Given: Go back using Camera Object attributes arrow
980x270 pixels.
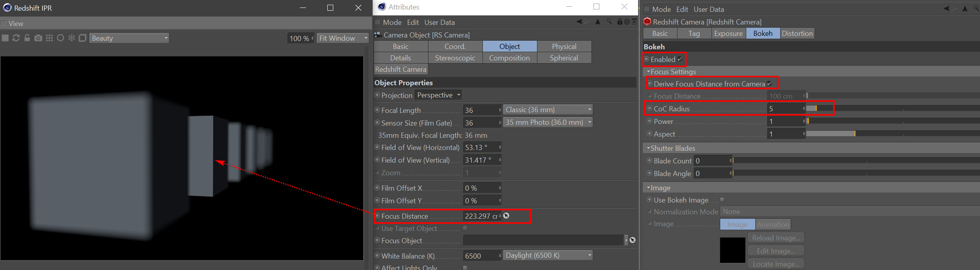Looking at the screenshot, I should [579, 22].
